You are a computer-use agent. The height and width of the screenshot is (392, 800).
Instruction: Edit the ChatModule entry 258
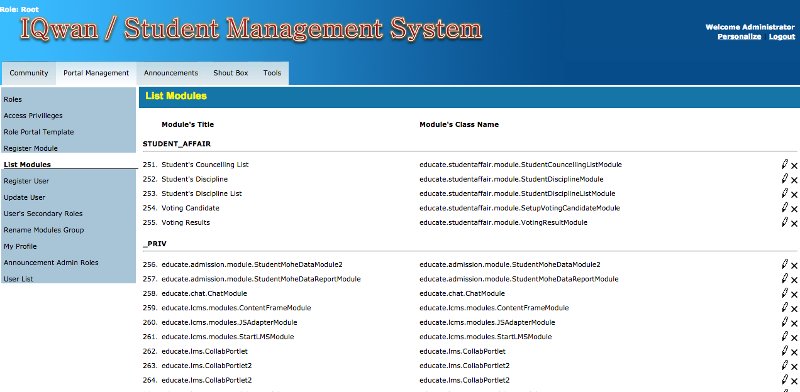pos(785,292)
